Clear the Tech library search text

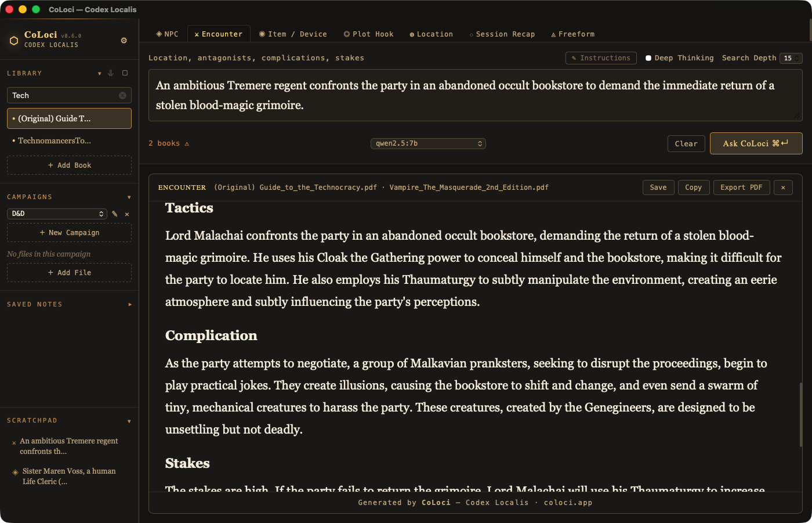pos(122,95)
